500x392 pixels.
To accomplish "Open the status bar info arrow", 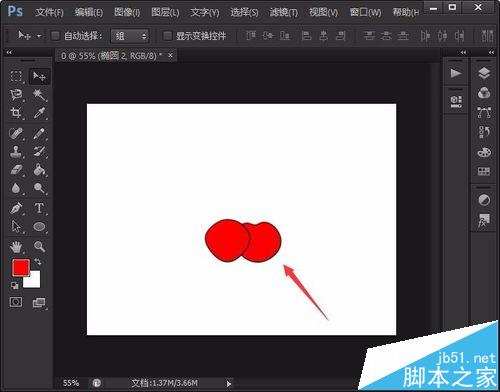I will (229, 384).
